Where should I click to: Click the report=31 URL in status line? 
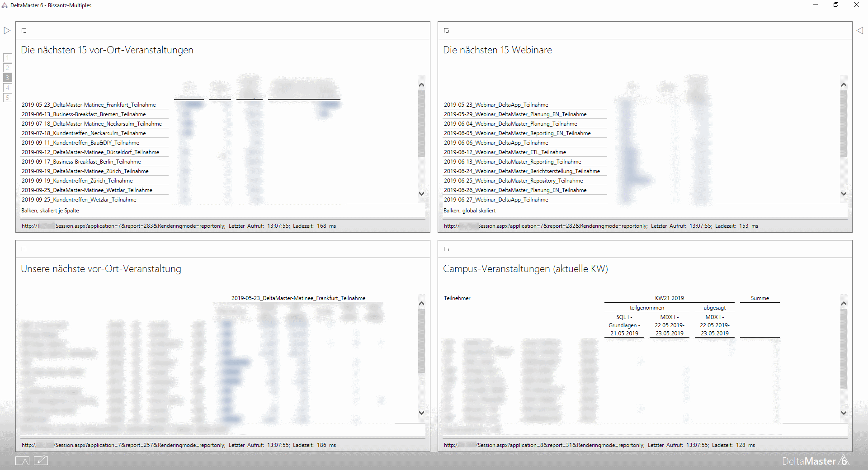544,445
